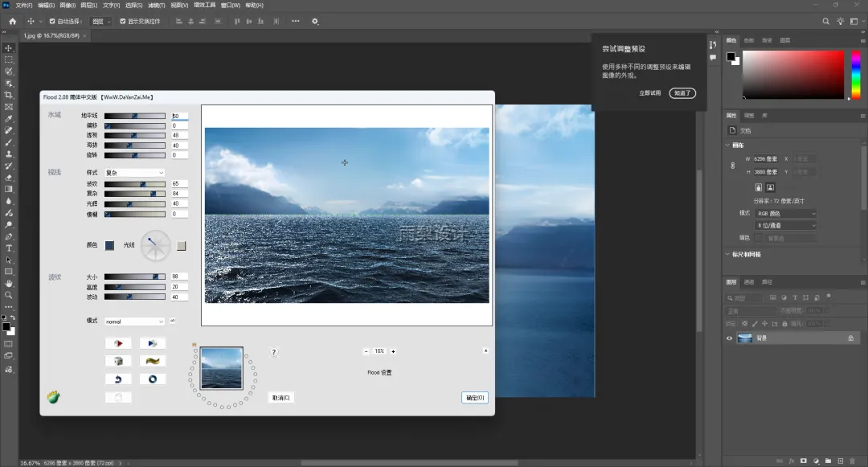Click the wave icon button in Flood

click(152, 361)
